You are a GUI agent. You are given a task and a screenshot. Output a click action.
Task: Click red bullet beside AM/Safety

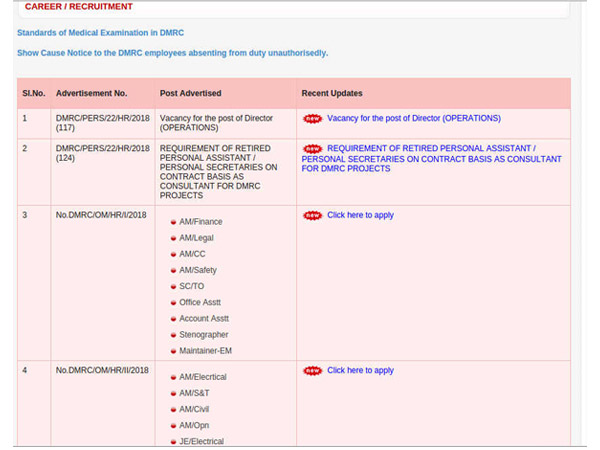[173, 271]
